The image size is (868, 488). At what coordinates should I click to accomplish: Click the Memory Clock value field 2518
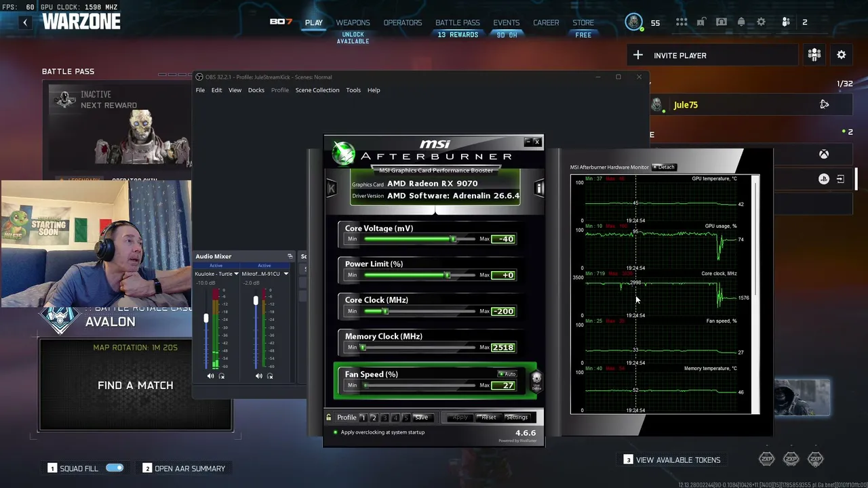tap(502, 348)
